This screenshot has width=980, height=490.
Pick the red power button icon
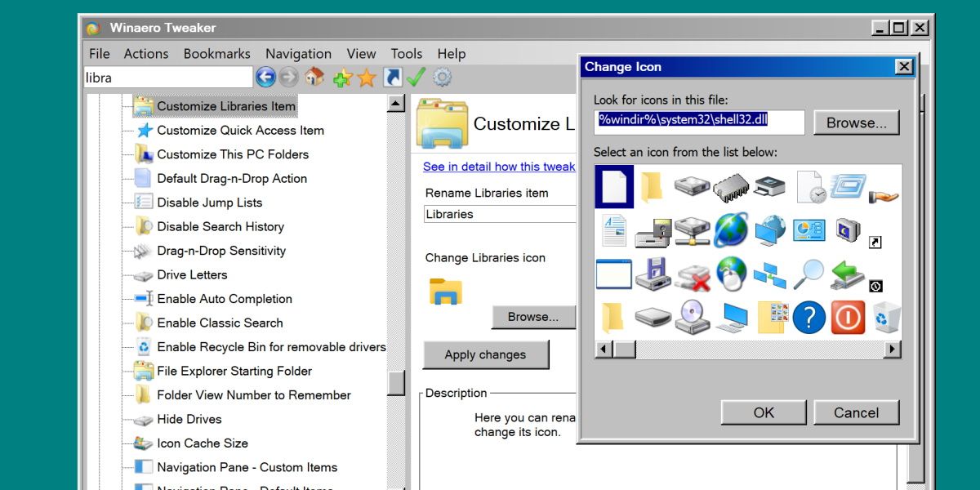point(848,318)
